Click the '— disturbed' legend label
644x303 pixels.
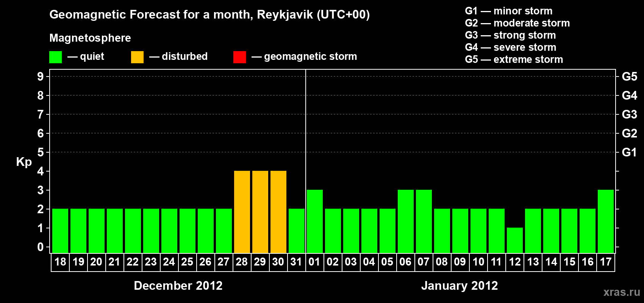(x=178, y=56)
